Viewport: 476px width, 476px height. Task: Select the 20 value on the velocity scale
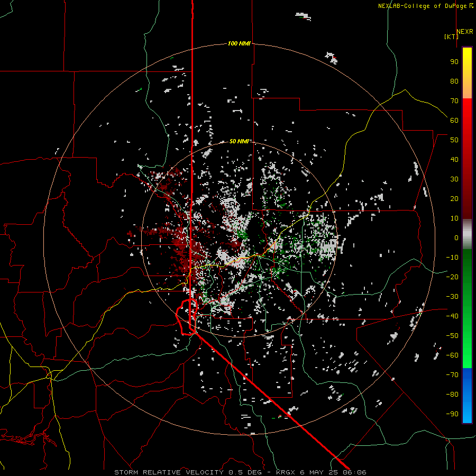pyautogui.click(x=454, y=199)
